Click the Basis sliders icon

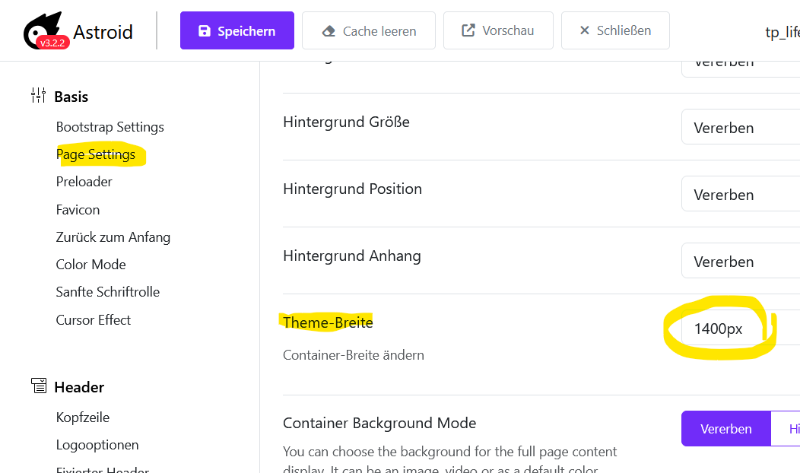coord(38,95)
